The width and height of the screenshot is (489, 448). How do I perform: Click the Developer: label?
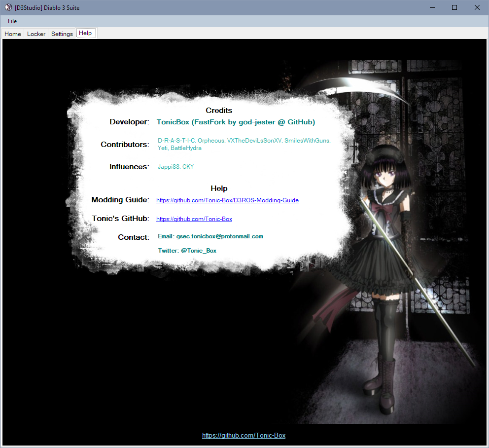point(130,122)
